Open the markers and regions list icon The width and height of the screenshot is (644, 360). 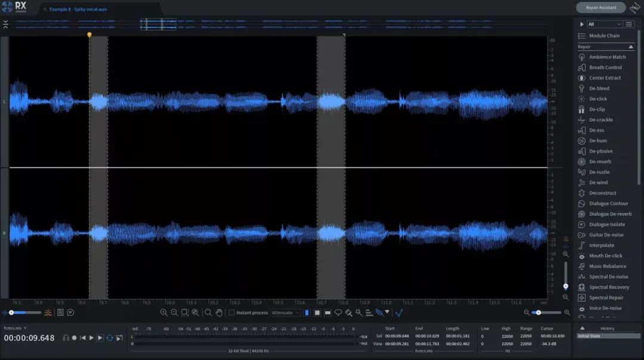60,313
